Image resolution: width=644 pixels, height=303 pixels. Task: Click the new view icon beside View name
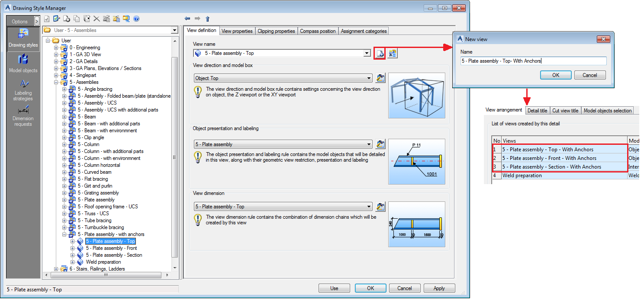coord(380,53)
